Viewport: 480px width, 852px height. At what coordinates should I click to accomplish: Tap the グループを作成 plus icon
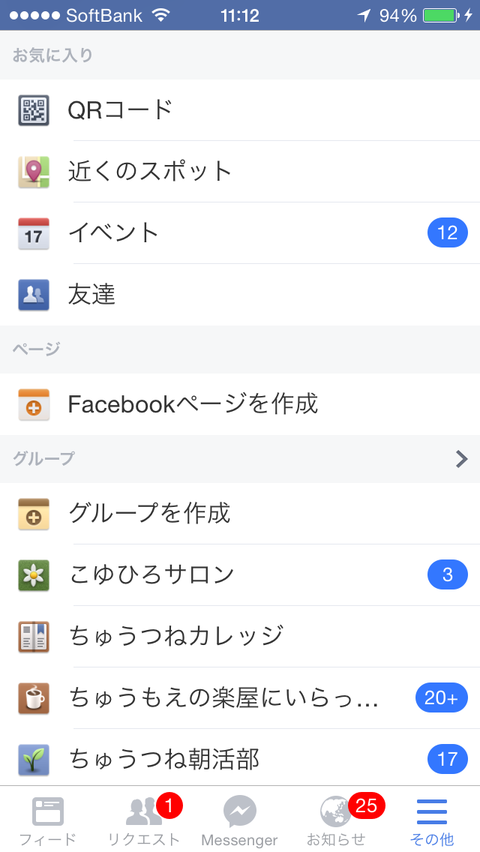click(x=34, y=513)
